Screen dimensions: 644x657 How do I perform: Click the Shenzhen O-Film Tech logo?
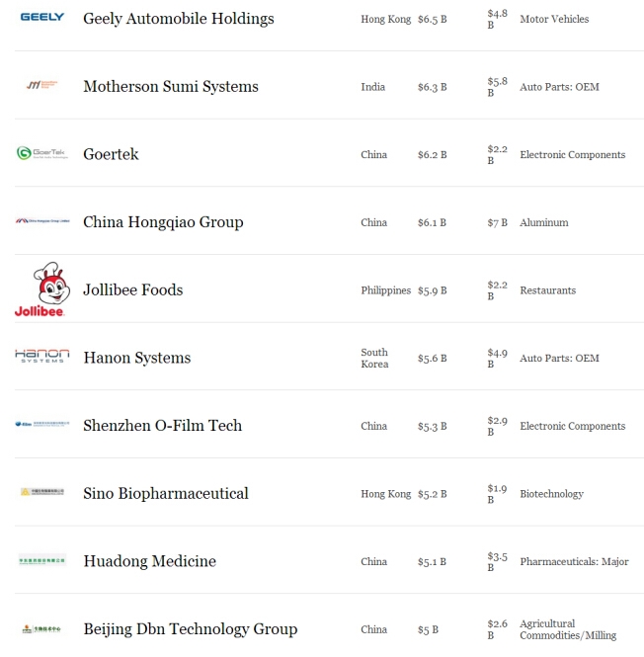41,425
